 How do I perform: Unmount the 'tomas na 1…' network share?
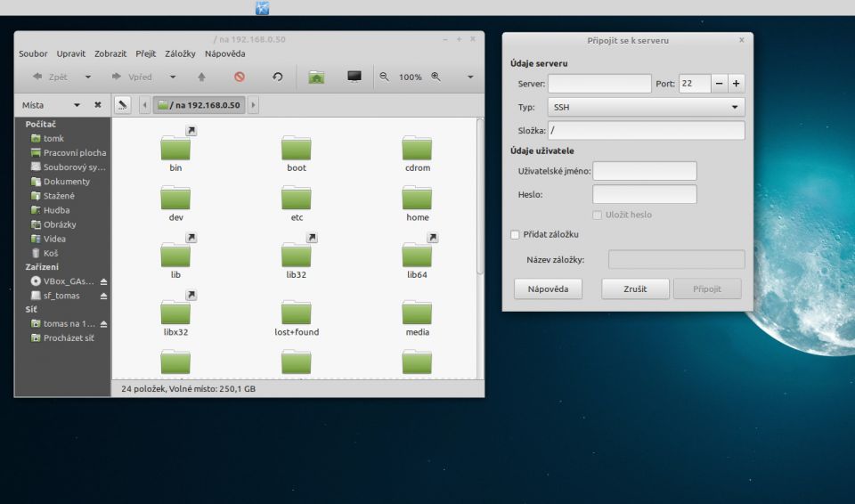coord(103,323)
